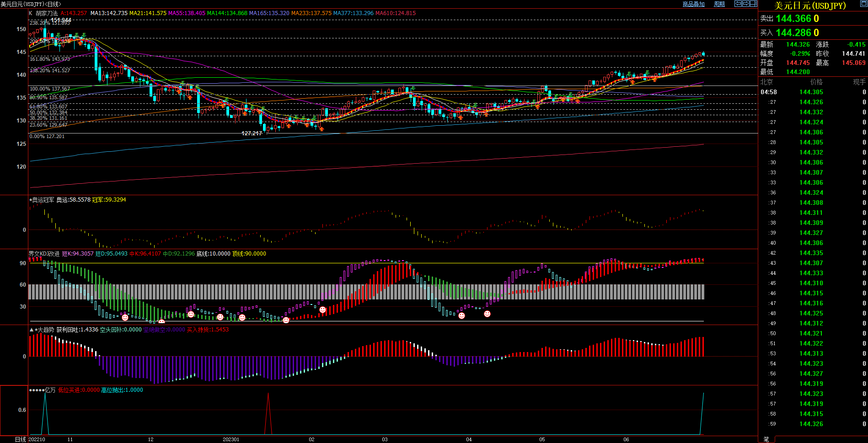Select the 100.00% 137.567 Fibonacci level label
Screen dimensions: 868x443
tap(50, 89)
